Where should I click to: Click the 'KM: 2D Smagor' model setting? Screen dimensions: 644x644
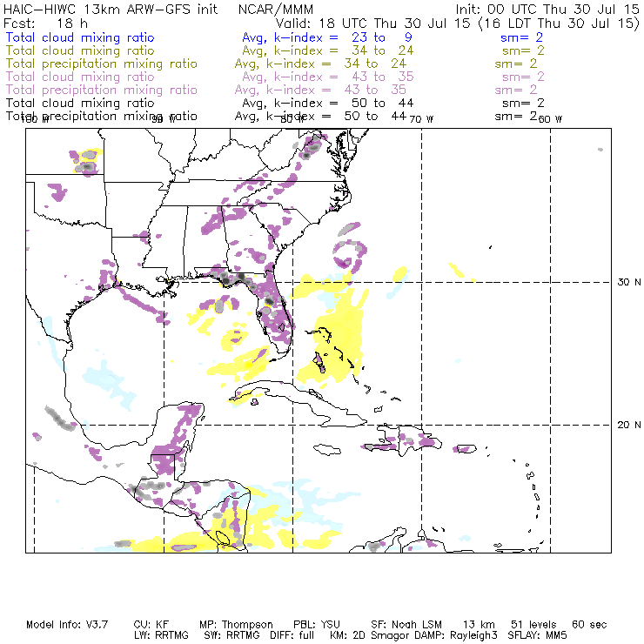pos(368,636)
